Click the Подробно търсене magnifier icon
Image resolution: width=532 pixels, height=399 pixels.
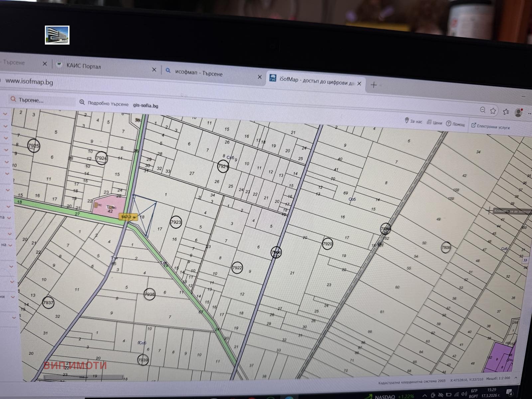tap(82, 102)
